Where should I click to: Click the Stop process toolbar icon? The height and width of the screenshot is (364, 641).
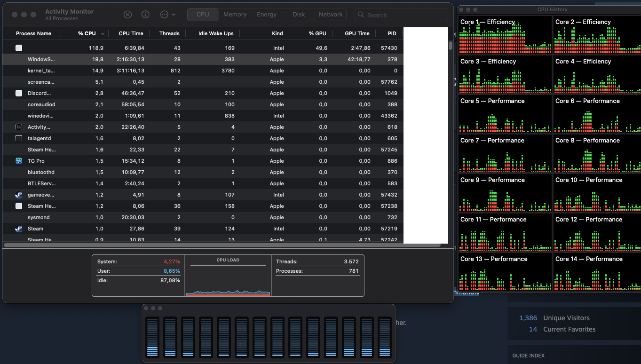click(x=127, y=15)
